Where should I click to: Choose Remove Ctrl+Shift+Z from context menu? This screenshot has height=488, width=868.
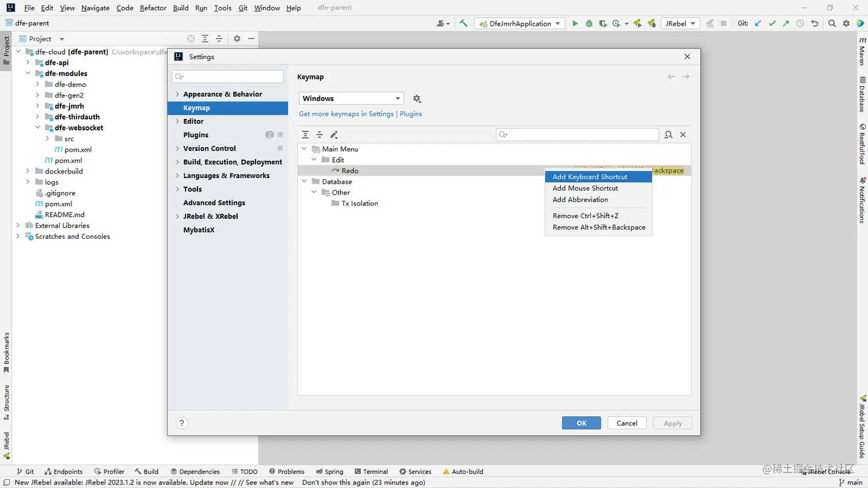pyautogui.click(x=598, y=216)
